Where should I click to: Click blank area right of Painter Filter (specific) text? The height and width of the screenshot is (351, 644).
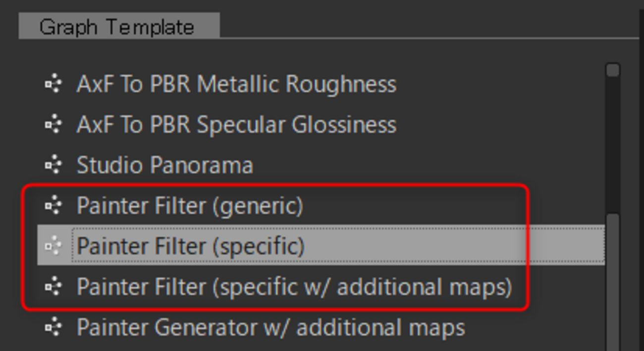[x=446, y=246]
